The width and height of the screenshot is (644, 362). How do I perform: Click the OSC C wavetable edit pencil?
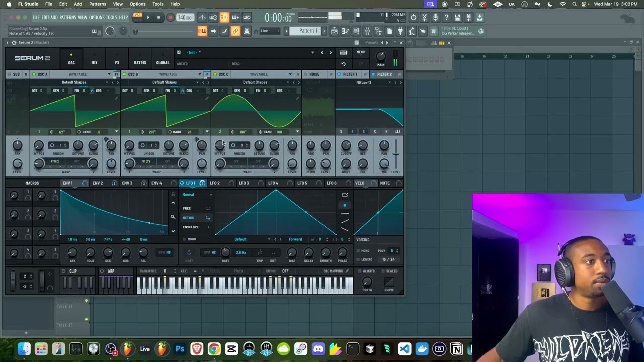click(297, 98)
